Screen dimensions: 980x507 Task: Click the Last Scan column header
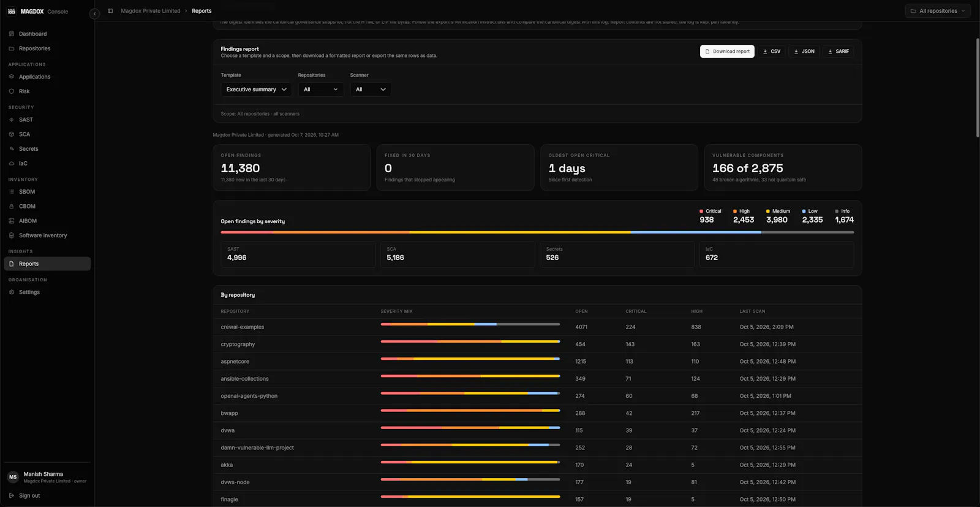point(752,311)
